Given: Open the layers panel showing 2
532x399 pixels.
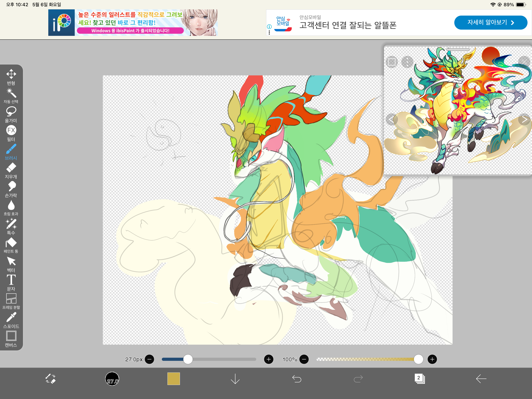Looking at the screenshot, I should 420,379.
